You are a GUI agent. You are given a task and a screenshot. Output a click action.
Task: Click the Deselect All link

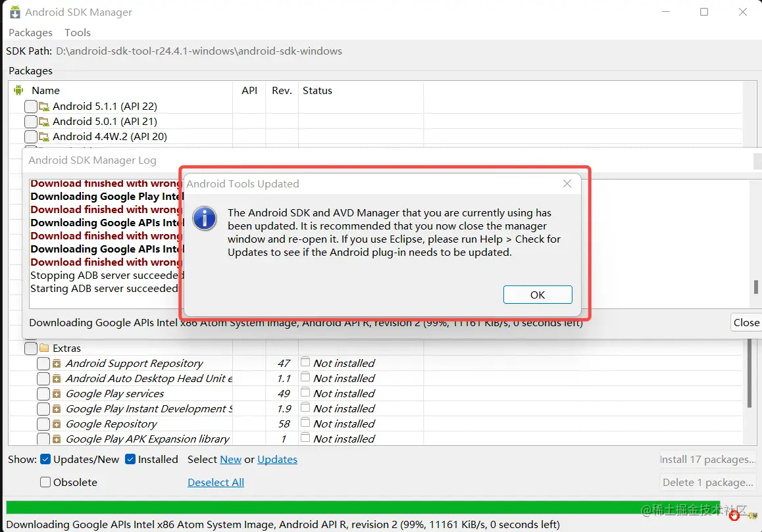click(x=216, y=483)
